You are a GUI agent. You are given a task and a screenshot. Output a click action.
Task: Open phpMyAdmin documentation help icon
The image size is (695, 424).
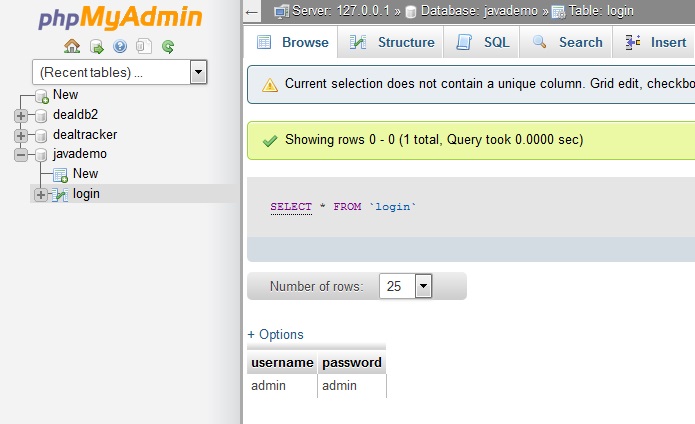point(120,46)
